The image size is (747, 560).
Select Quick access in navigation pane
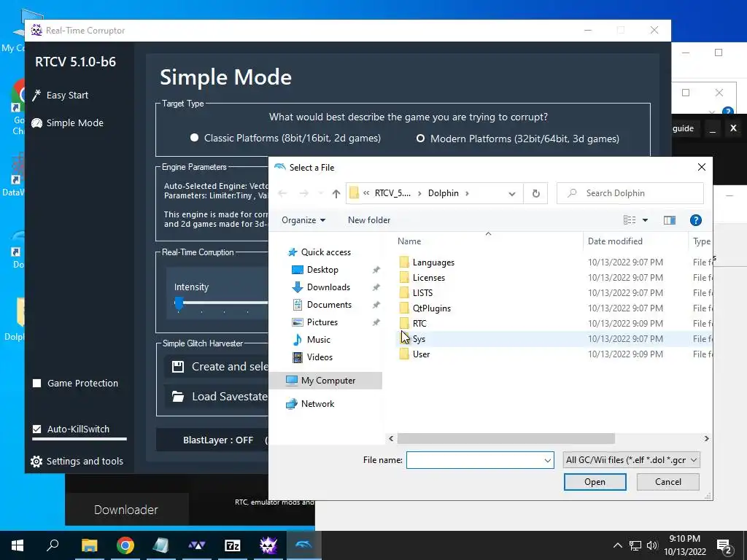pyautogui.click(x=326, y=252)
